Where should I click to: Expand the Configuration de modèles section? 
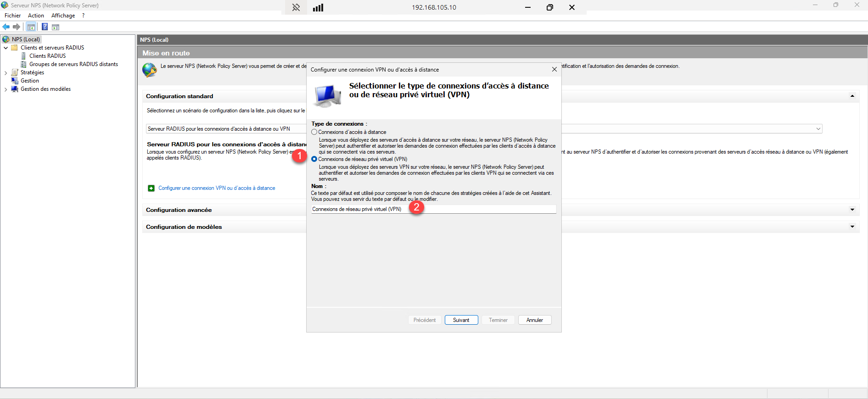coord(852,227)
